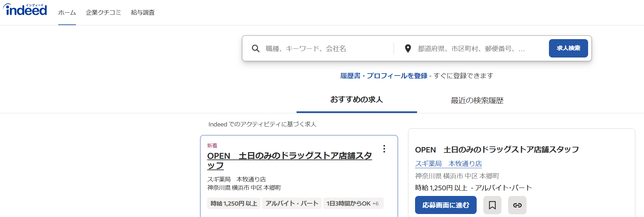Click スギ薬局 本牧通り店 text in the left job card
Image resolution: width=644 pixels, height=217 pixels.
[237, 179]
